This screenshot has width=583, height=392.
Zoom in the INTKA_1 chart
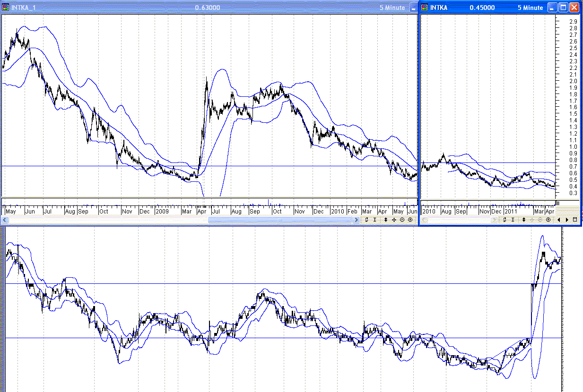410,220
